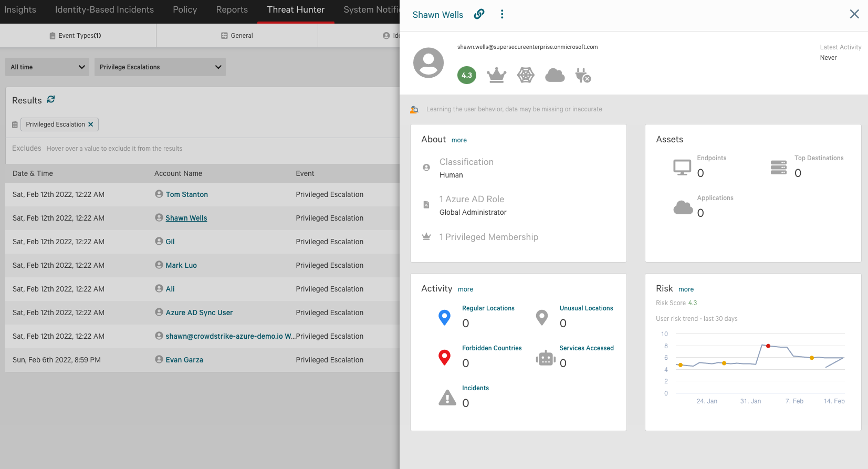Open the three-dot options menu in the user panel
This screenshot has width=868, height=469.
(502, 14)
